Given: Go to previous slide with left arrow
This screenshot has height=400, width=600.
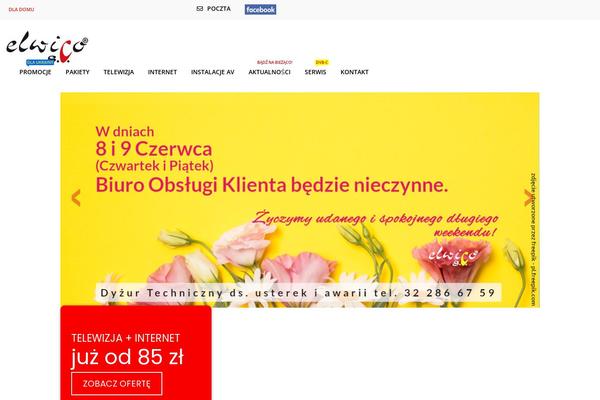Looking at the screenshot, I should point(76,198).
